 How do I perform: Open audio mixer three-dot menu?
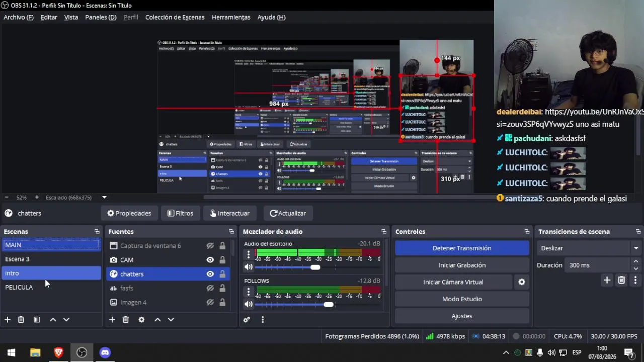263,320
